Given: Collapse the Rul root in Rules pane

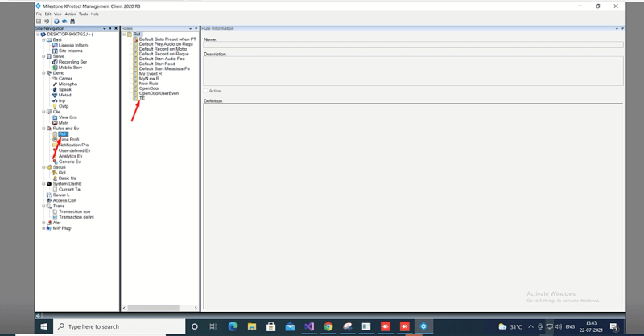Looking at the screenshot, I should 124,35.
